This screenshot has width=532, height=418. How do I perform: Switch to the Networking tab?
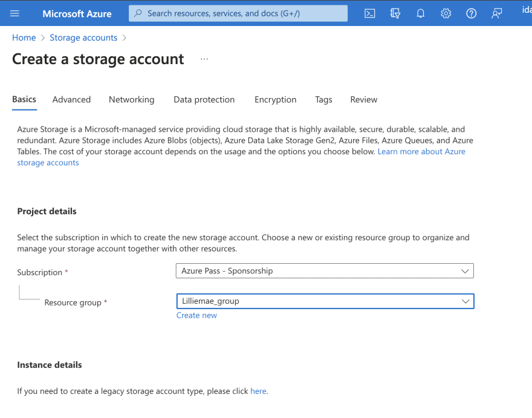click(x=131, y=99)
